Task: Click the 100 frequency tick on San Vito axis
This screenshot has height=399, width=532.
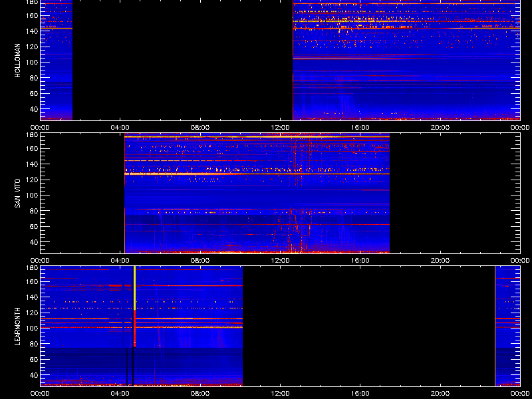Action: pos(32,196)
